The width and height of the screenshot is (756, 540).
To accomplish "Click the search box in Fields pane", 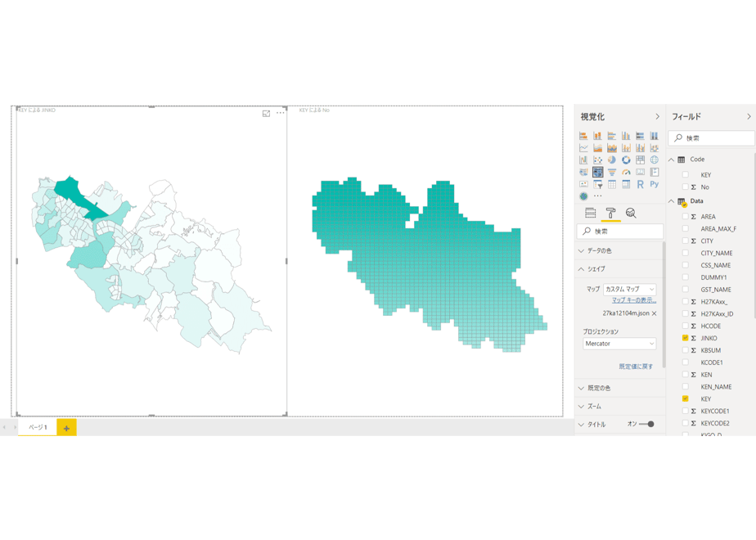I will [x=711, y=138].
